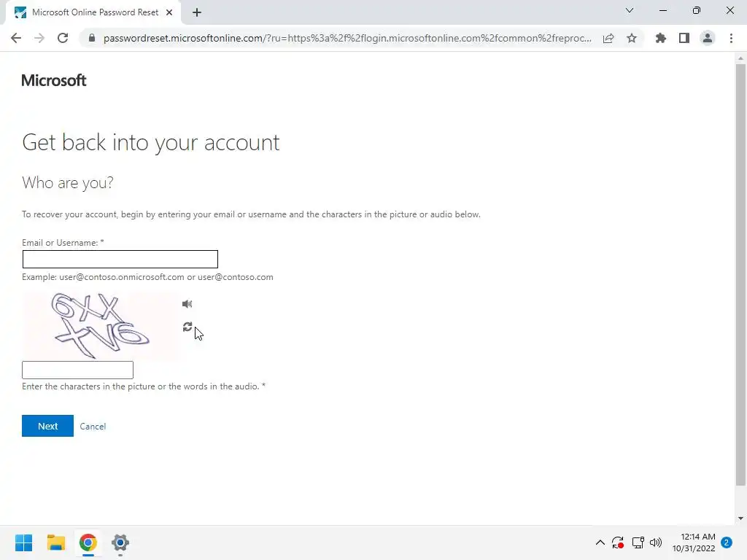747x560 pixels.
Task: Show hidden system tray icons
Action: coord(600,542)
